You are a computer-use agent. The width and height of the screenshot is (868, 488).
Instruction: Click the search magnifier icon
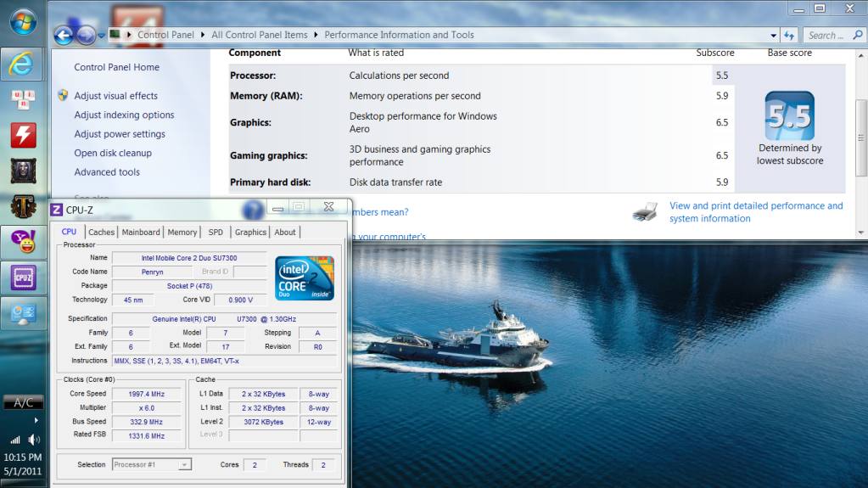[858, 35]
